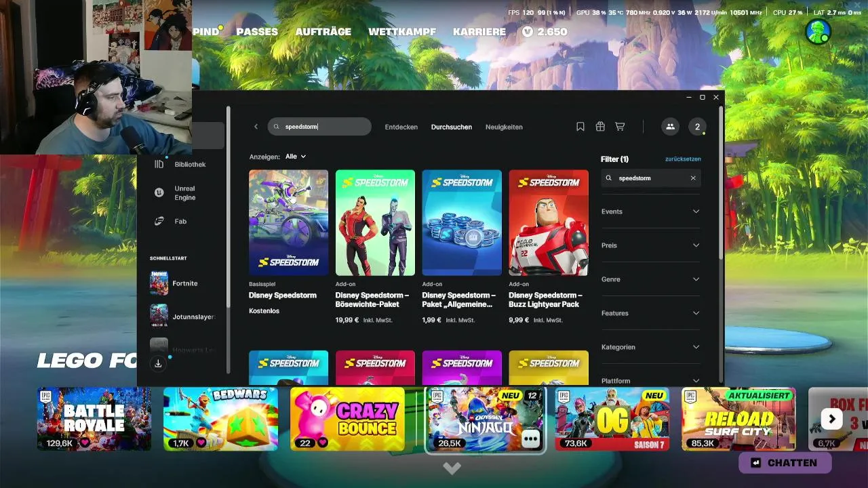Open the downloads icon in sidebar
This screenshot has height=488, width=868.
(158, 364)
